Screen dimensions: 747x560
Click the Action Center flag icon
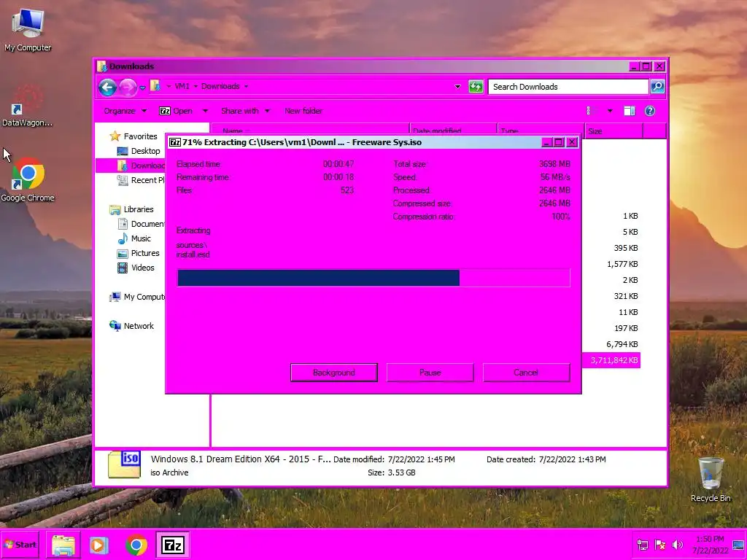(x=659, y=544)
